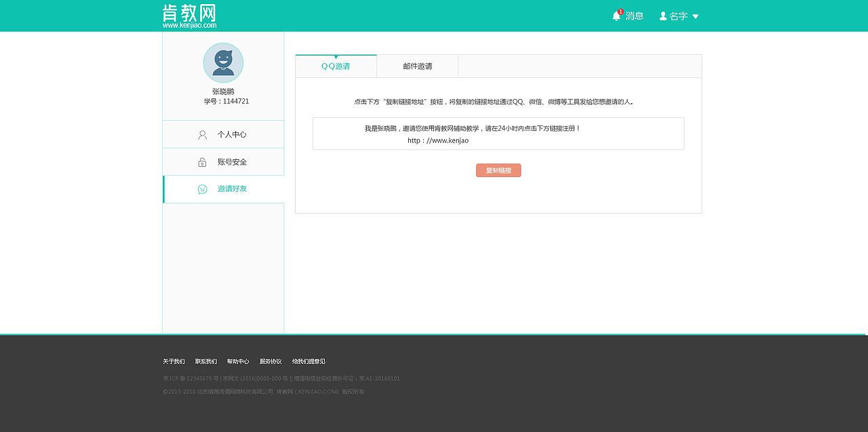Click the orange 复制链接 button

[x=498, y=170]
